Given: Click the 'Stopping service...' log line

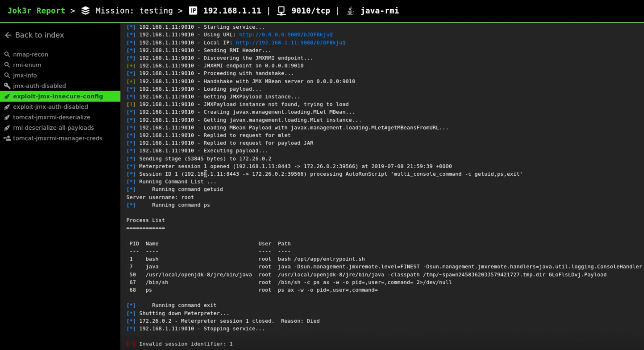Looking at the screenshot, I should pyautogui.click(x=195, y=328).
